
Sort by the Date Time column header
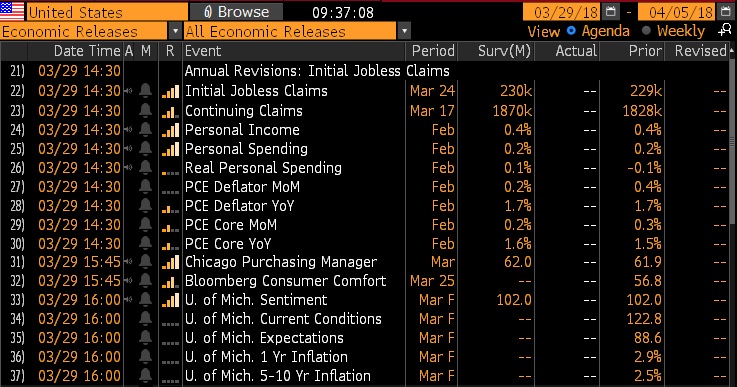point(87,51)
